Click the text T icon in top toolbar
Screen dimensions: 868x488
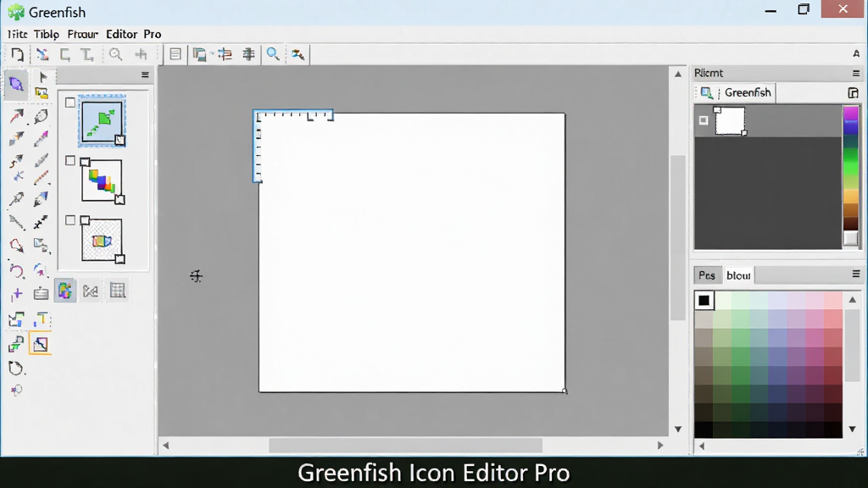[x=87, y=54]
